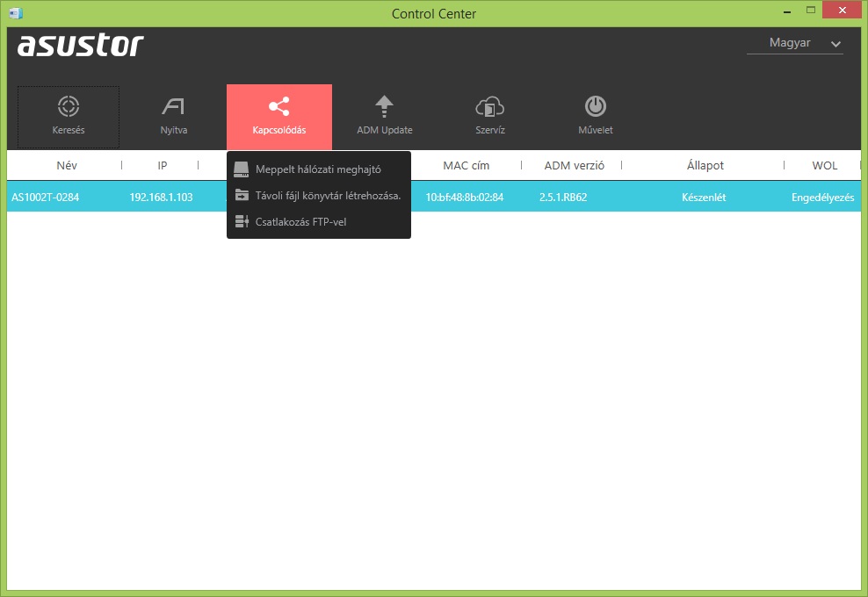Image resolution: width=868 pixels, height=597 pixels.
Task: Open the Nyitva toolbar button
Action: point(174,117)
